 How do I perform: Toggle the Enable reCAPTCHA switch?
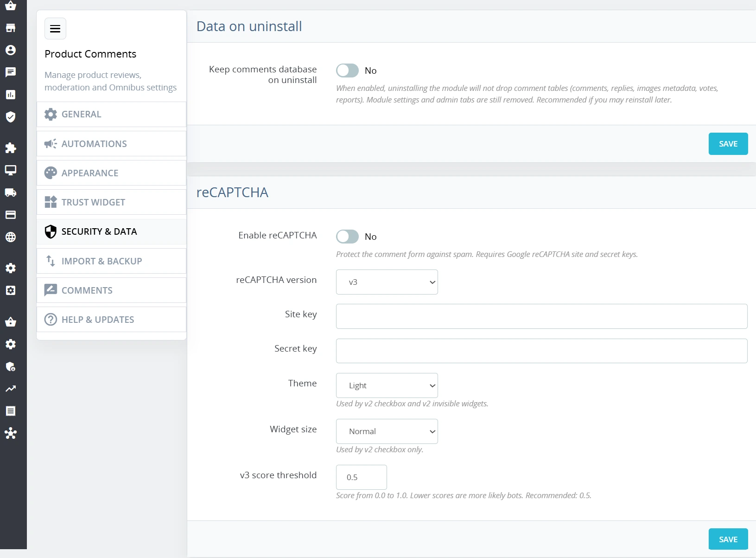347,237
